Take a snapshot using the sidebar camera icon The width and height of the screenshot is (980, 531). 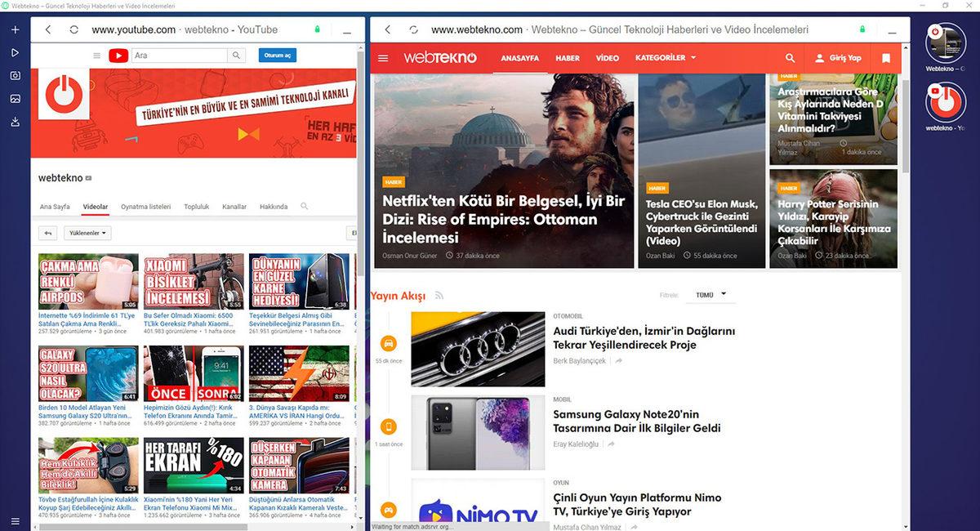coord(13,76)
